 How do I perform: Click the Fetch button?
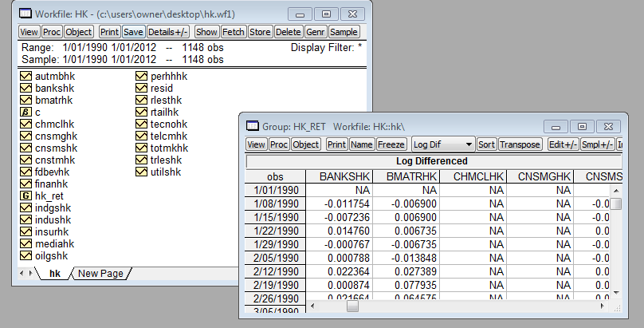pyautogui.click(x=233, y=32)
